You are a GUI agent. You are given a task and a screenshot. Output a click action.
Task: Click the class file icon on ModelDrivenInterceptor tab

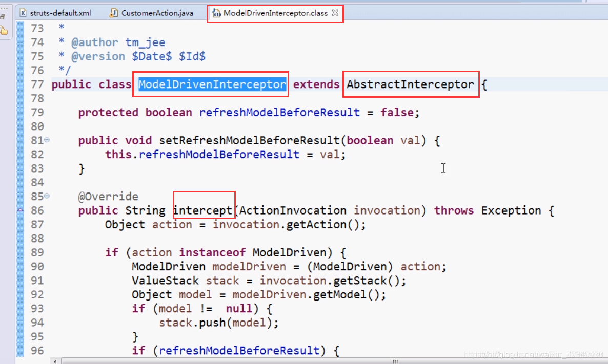(x=216, y=13)
